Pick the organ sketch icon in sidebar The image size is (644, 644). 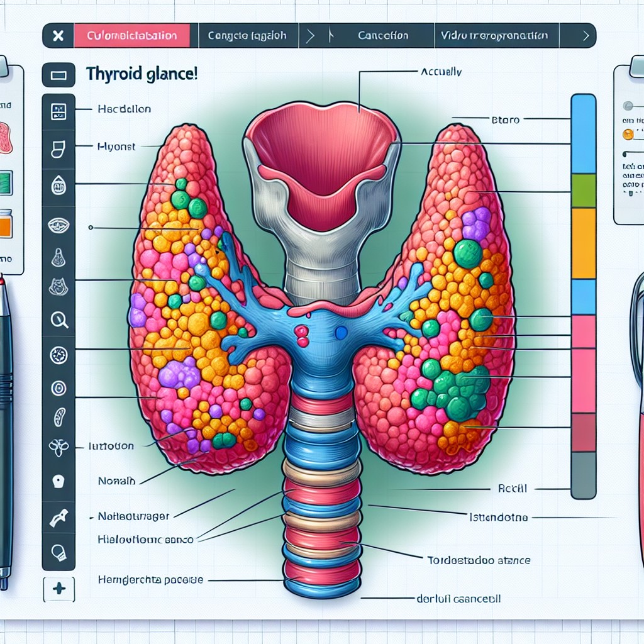coord(58,287)
